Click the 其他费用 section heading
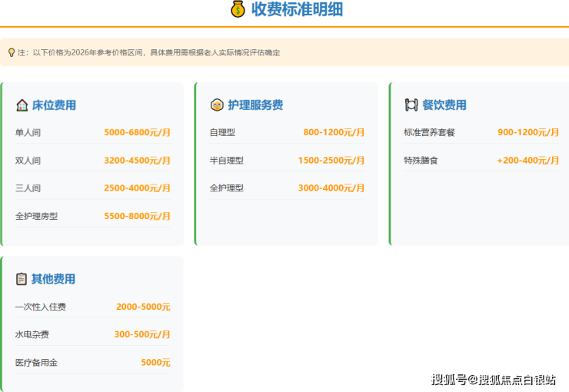Screen dimensions: 569x392 [54, 279]
